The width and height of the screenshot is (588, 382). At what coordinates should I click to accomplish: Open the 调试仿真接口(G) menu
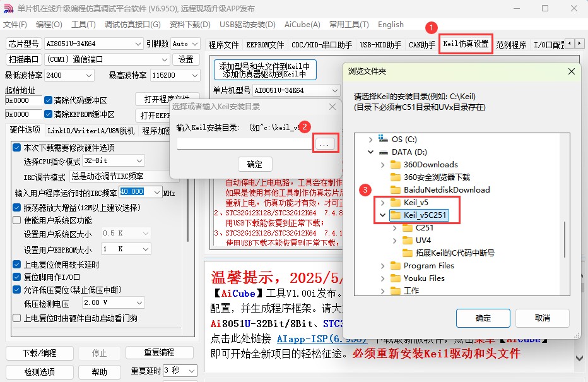pyautogui.click(x=132, y=25)
